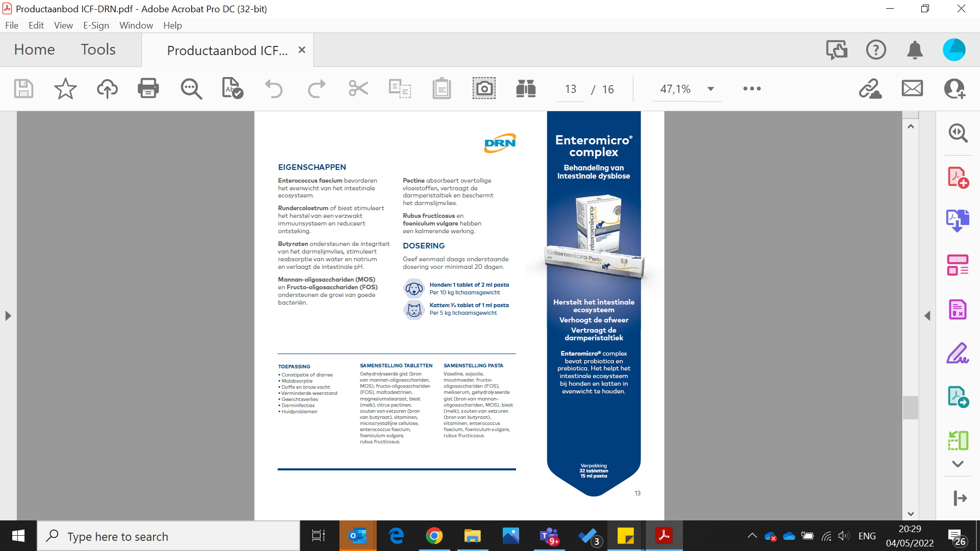Add bookmark with the star icon
The height and width of the screenshot is (551, 980).
tap(65, 89)
